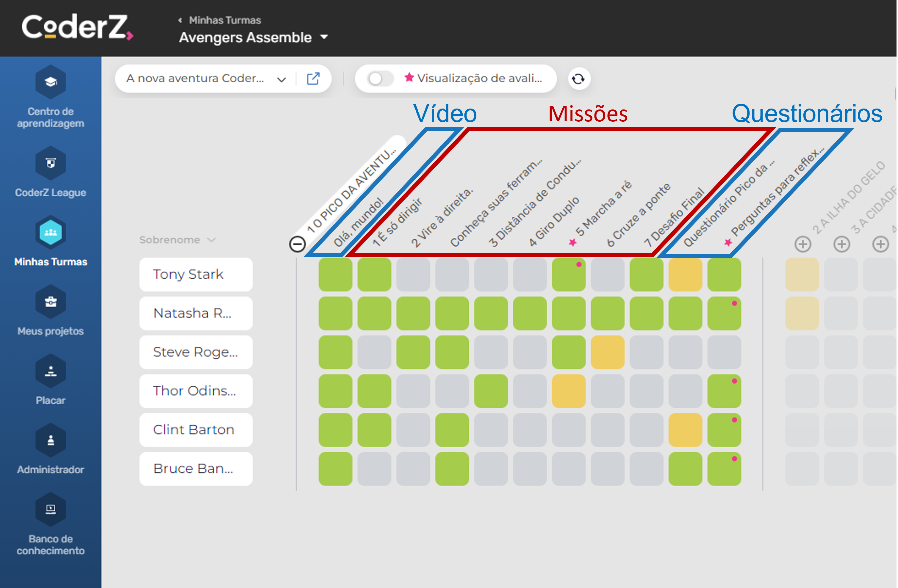The image size is (898, 588).
Task: Click Tony Stark's green Desafio Final cell
Action: (x=646, y=275)
